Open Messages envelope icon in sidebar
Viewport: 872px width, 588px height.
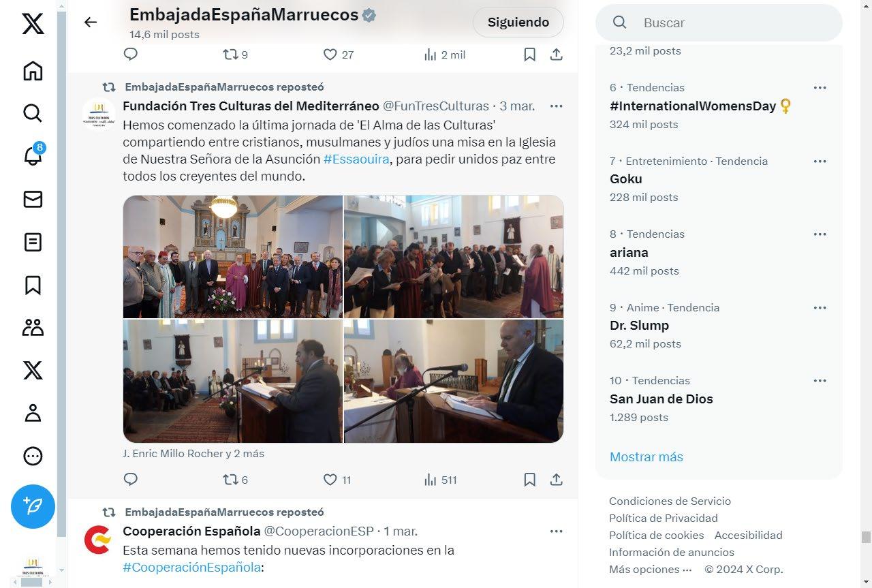tap(33, 199)
